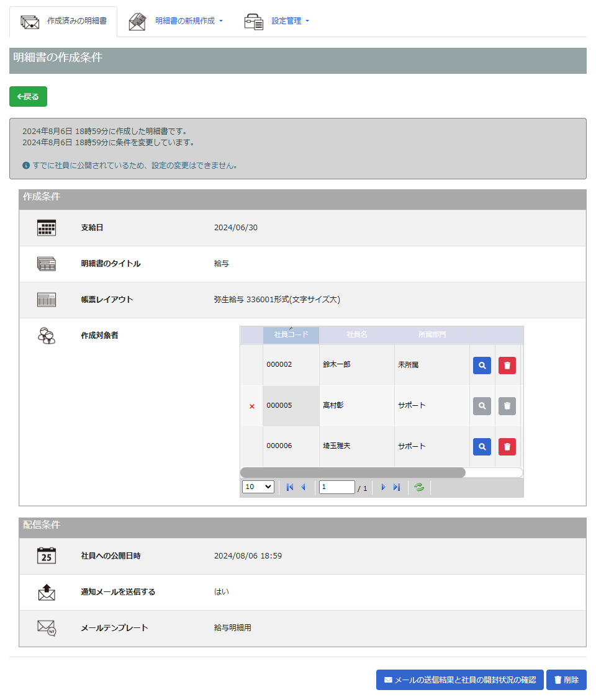Click the blue 削除 button
596x700 pixels.
tap(566, 680)
